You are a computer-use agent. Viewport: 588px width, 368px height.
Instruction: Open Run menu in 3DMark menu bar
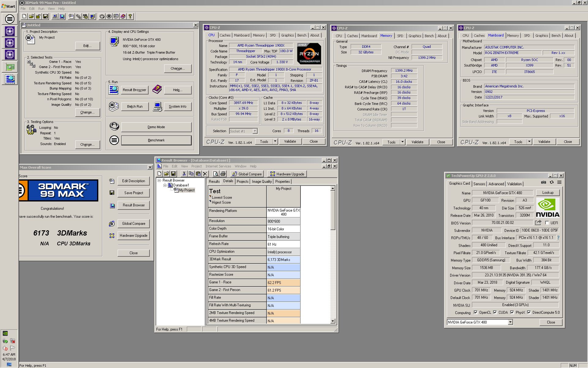41,9
